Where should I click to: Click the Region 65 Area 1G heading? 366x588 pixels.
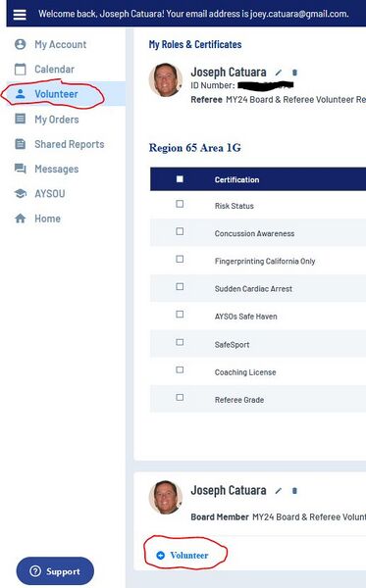[x=195, y=148]
